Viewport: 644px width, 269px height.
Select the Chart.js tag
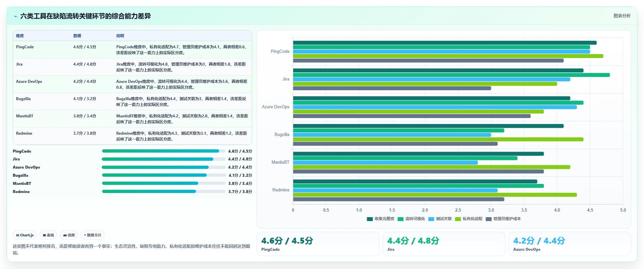[x=25, y=235]
